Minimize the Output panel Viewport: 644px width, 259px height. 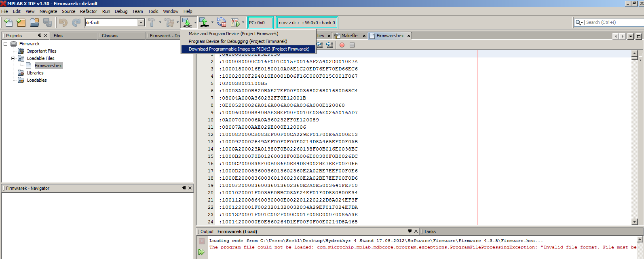tap(410, 231)
